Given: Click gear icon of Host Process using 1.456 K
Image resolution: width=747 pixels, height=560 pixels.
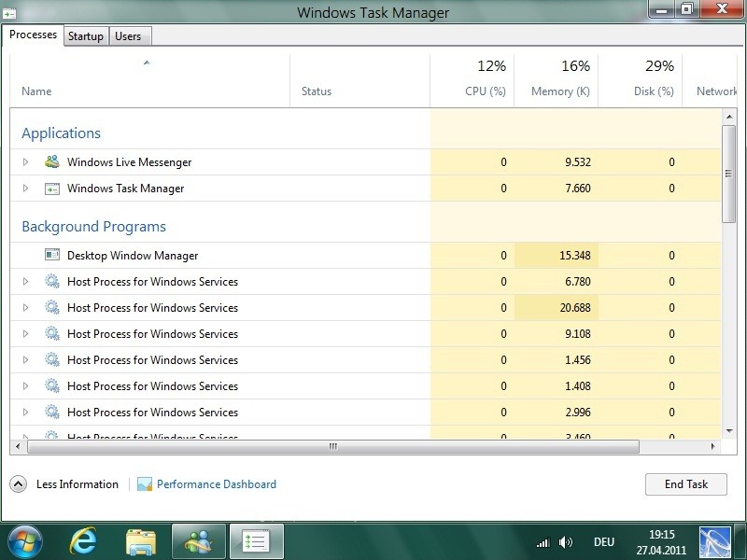Looking at the screenshot, I should pos(52,360).
